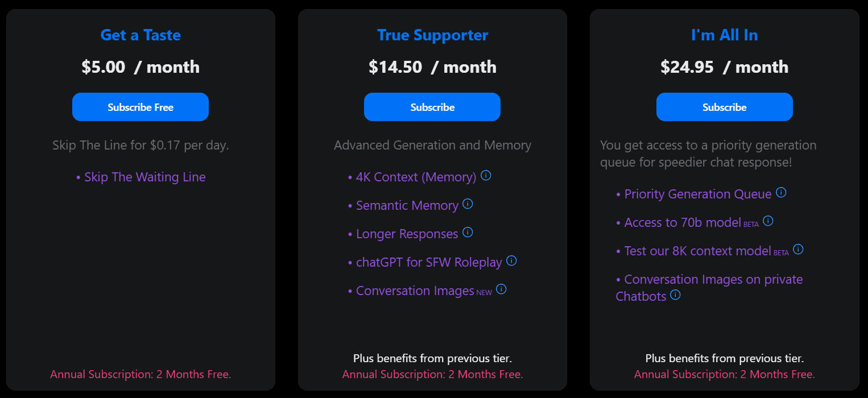Select the Priority Generation Queue feature text
This screenshot has width=868, height=398.
[697, 194]
